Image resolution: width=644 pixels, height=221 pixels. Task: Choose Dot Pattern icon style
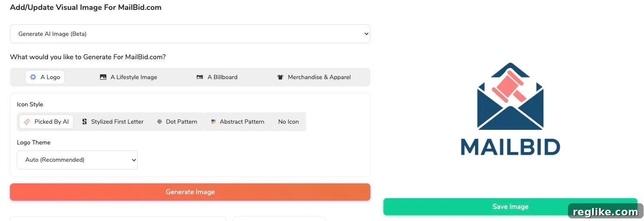tap(177, 122)
